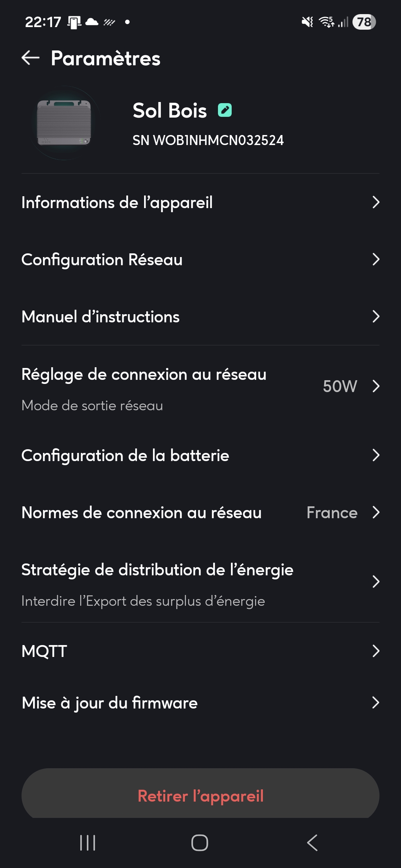
Task: Tap the Wi-Fi status icon
Action: (327, 22)
